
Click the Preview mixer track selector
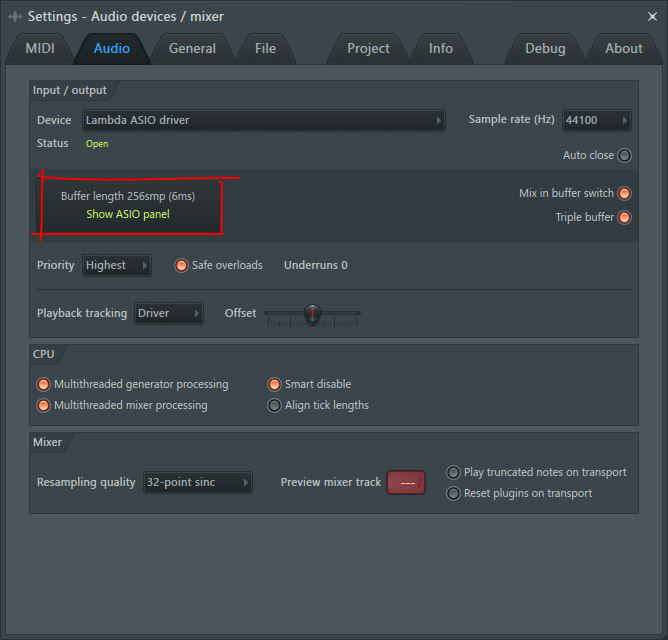[406, 483]
